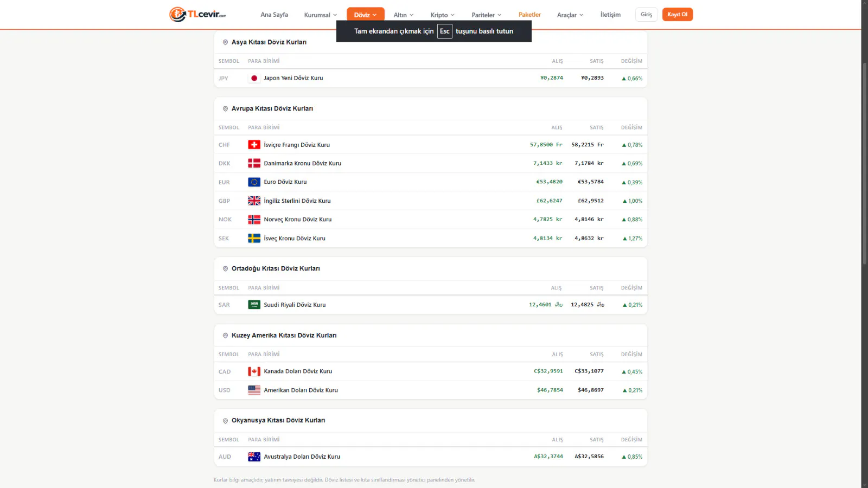Viewport: 868px width, 488px height.
Task: Click the AUD change value 0,85%
Action: 635,457
